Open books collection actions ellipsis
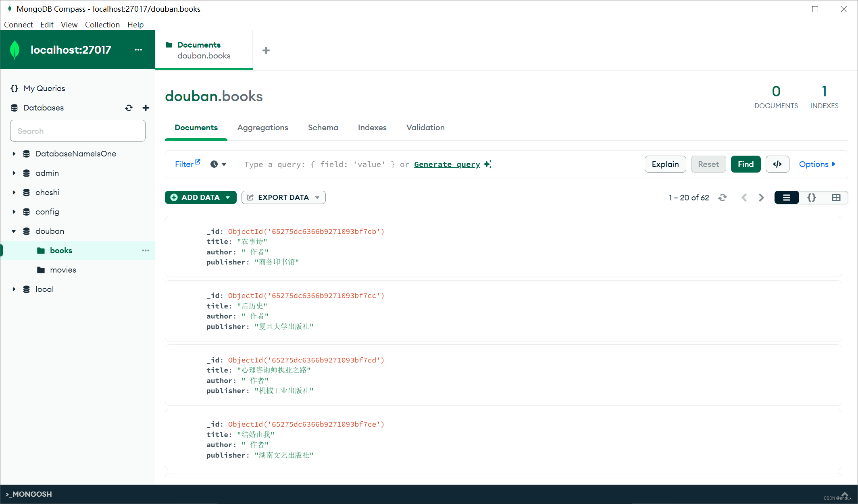This screenshot has width=858, height=504. [x=146, y=250]
